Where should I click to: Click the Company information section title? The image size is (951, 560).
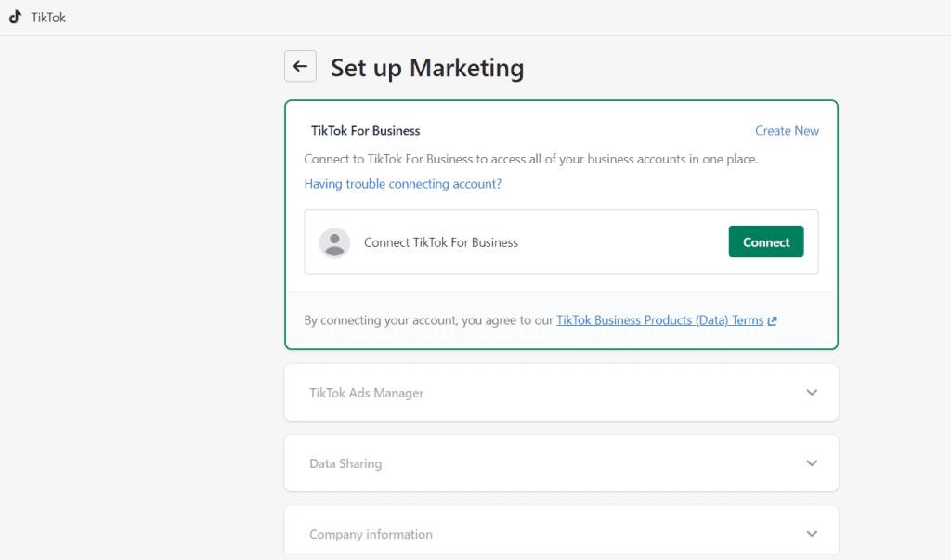coord(371,535)
